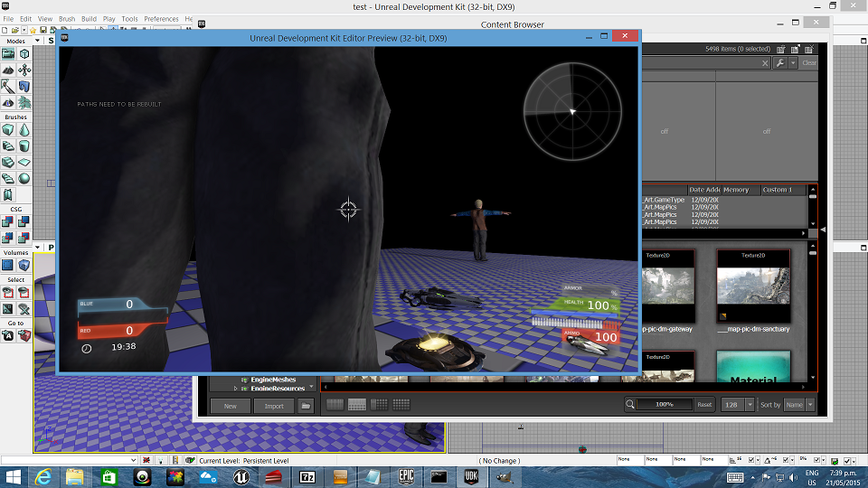Open wrench filter options dropdown arrow
Image resolution: width=868 pixels, height=488 pixels.
coord(793,63)
